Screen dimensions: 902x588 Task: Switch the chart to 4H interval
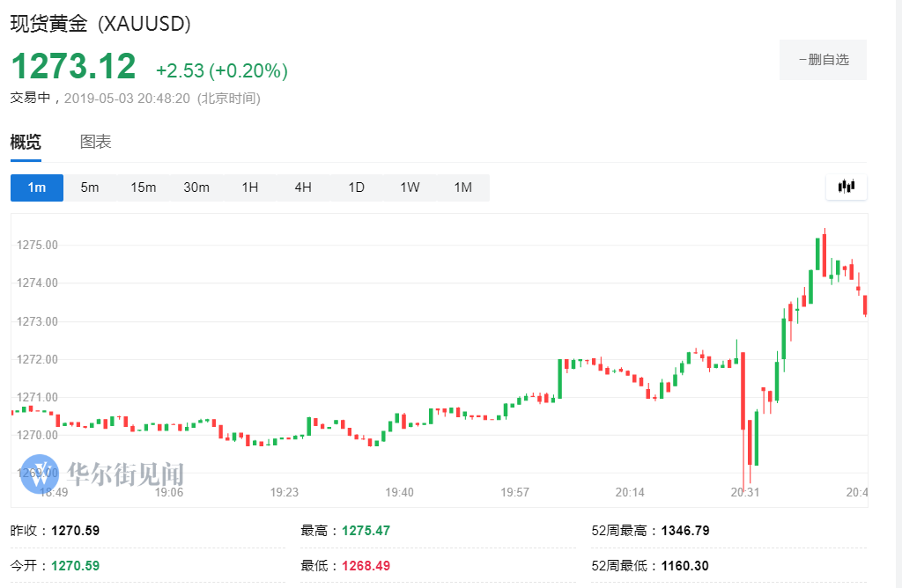pyautogui.click(x=303, y=187)
